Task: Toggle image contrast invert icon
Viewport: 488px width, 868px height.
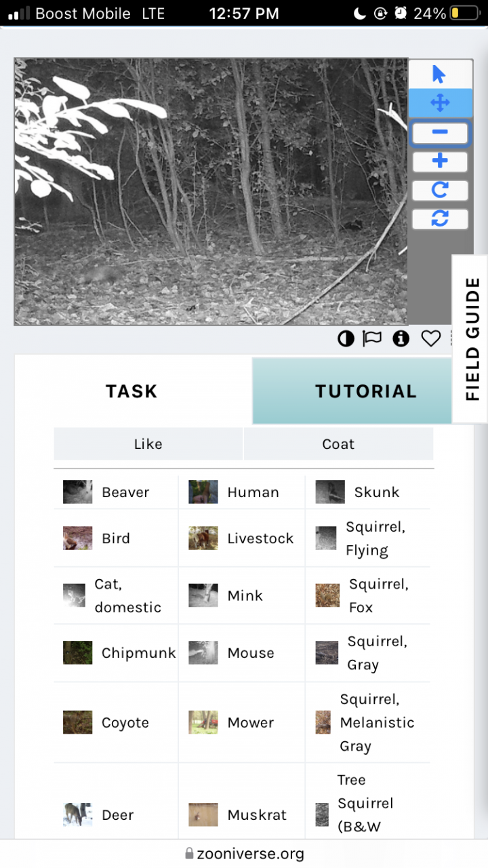Action: [346, 338]
